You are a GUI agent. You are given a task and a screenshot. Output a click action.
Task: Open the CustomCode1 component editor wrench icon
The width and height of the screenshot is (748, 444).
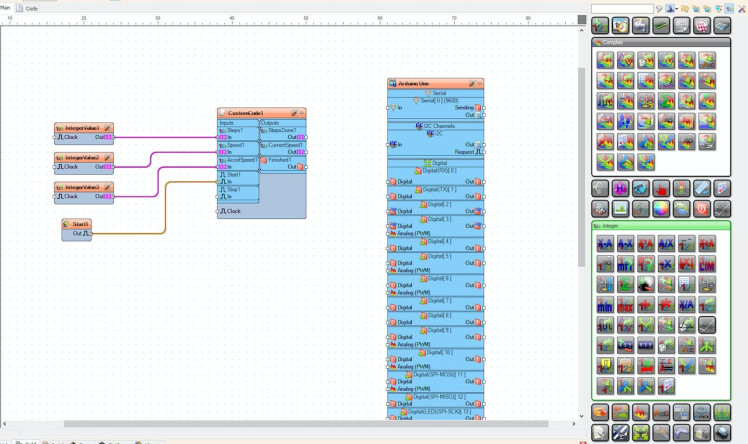point(294,113)
